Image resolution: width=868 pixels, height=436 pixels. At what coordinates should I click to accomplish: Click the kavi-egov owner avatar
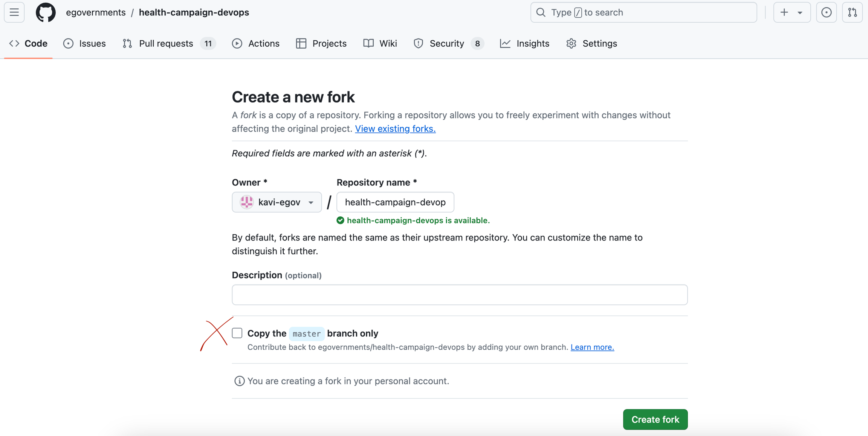[x=247, y=202]
